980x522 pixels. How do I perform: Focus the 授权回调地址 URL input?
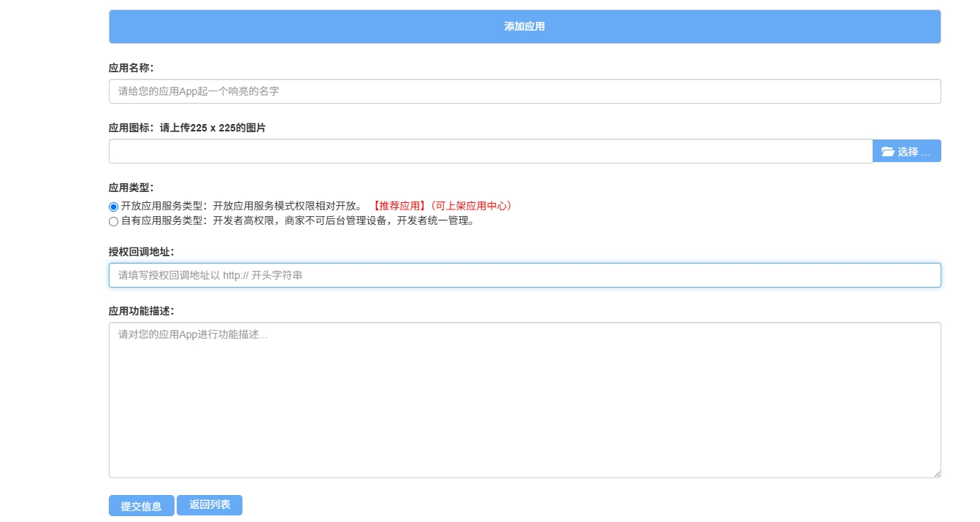point(524,275)
